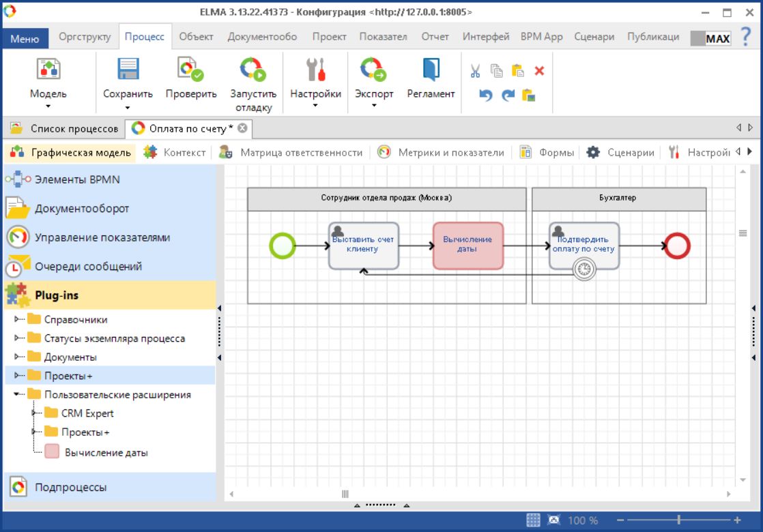Click the Сохранить floppy disk icon
763x532 pixels.
tap(128, 69)
